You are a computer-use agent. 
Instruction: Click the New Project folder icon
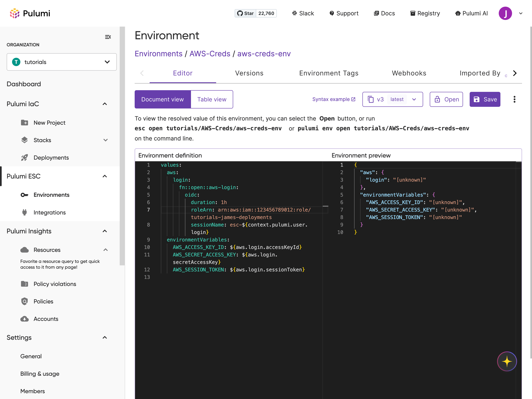[x=24, y=123]
